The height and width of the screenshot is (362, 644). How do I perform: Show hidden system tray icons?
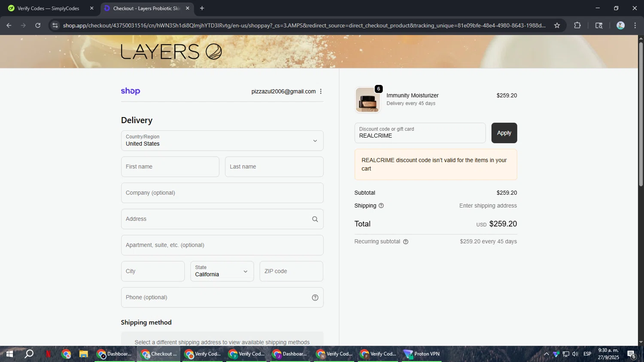coord(546,354)
